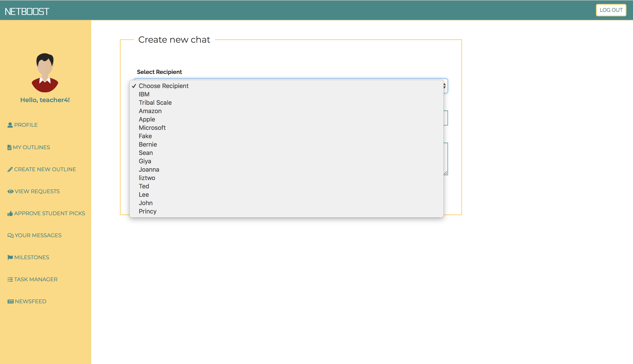Click the Profile person icon
Viewport: 633px width, 364px height.
pyautogui.click(x=10, y=125)
